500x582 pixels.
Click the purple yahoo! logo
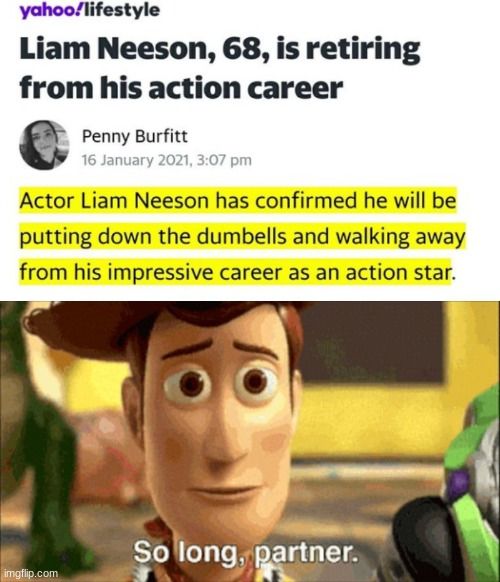(x=52, y=9)
